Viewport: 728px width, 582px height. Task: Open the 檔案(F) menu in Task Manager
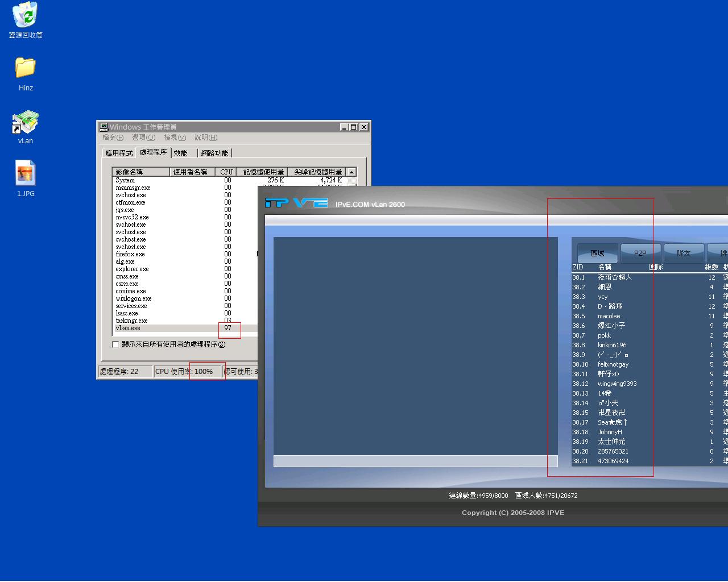point(113,138)
